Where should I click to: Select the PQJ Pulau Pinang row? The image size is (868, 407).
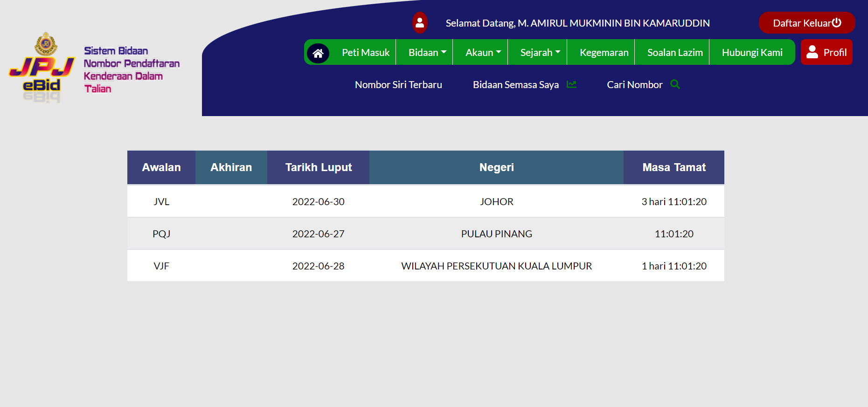point(425,234)
